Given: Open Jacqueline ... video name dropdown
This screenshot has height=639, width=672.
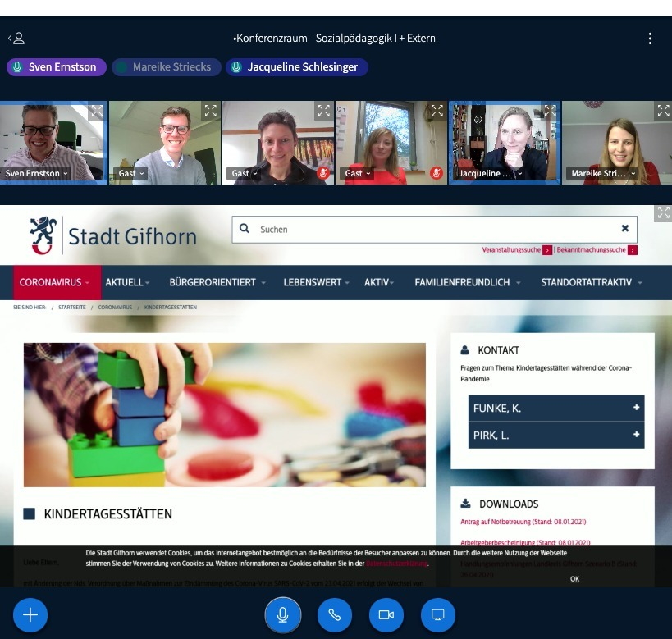Looking at the screenshot, I should pos(489,174).
